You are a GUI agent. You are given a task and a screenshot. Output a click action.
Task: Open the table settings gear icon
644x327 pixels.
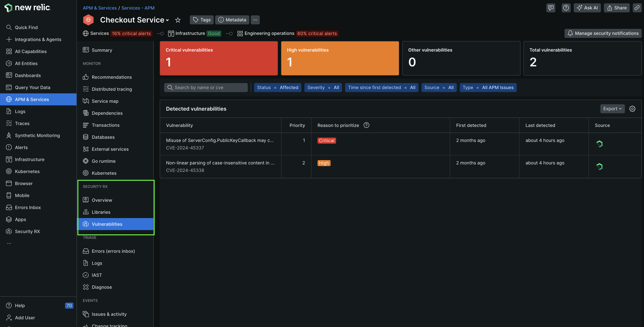(x=632, y=109)
